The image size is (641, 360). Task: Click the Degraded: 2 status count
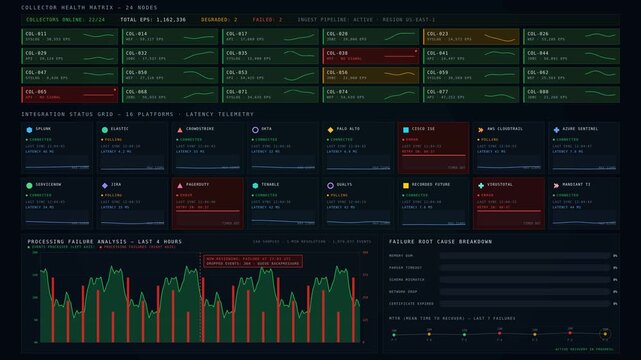[x=219, y=20]
